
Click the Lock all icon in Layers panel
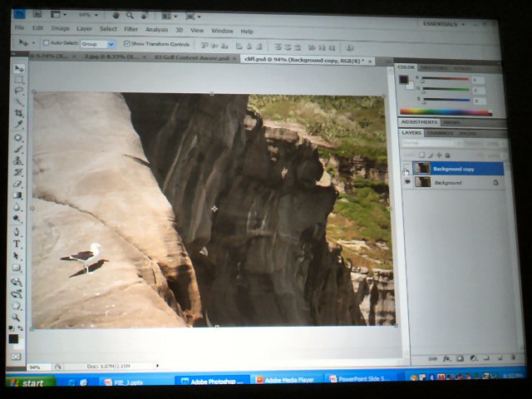tap(447, 155)
